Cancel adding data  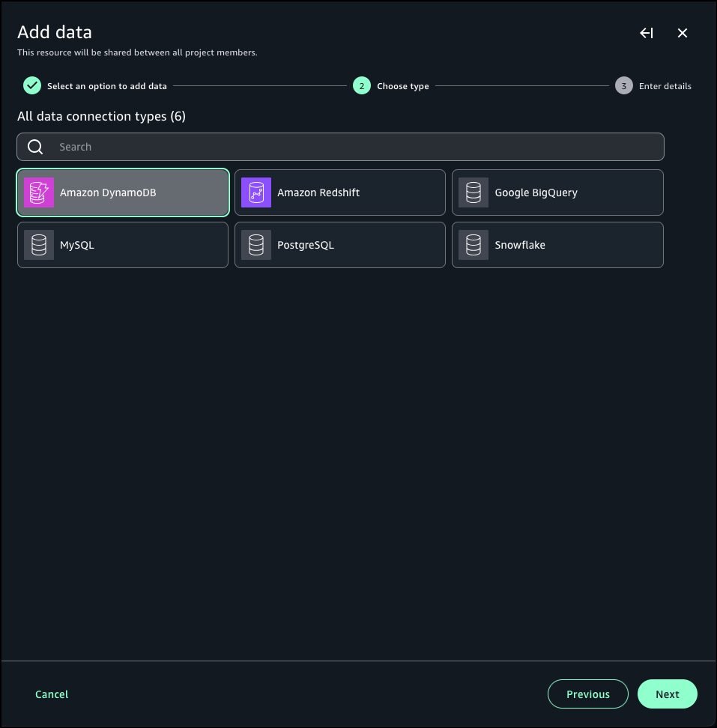pyautogui.click(x=52, y=694)
